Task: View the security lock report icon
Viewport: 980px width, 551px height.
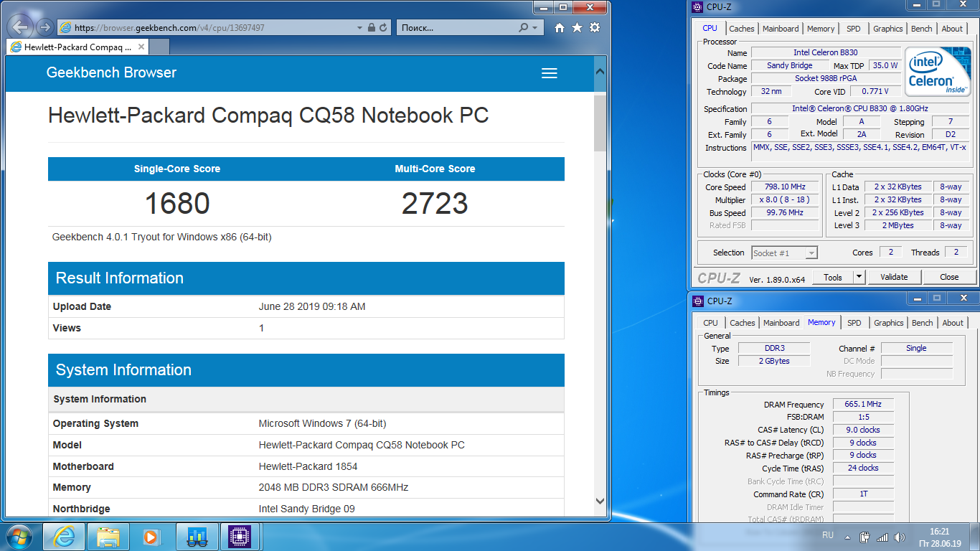Action: (372, 27)
